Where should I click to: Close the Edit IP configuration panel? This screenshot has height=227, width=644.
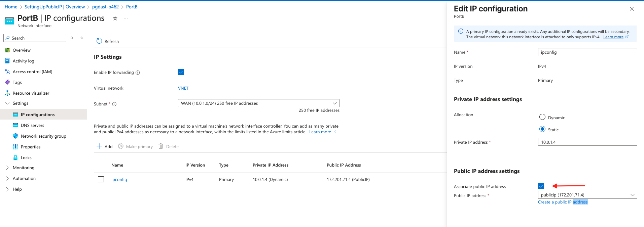click(x=632, y=9)
